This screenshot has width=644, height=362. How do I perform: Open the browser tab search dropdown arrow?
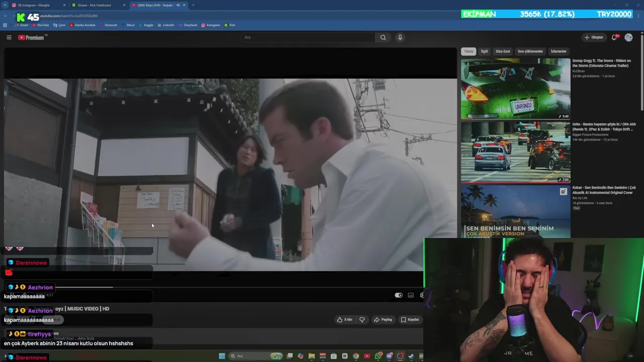tap(5, 5)
